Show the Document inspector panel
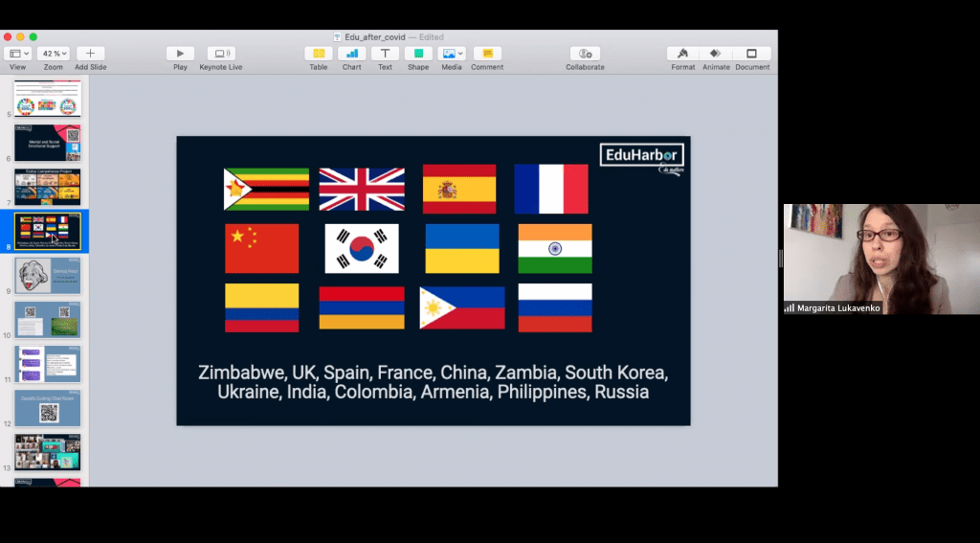This screenshot has width=980, height=543. [x=752, y=54]
